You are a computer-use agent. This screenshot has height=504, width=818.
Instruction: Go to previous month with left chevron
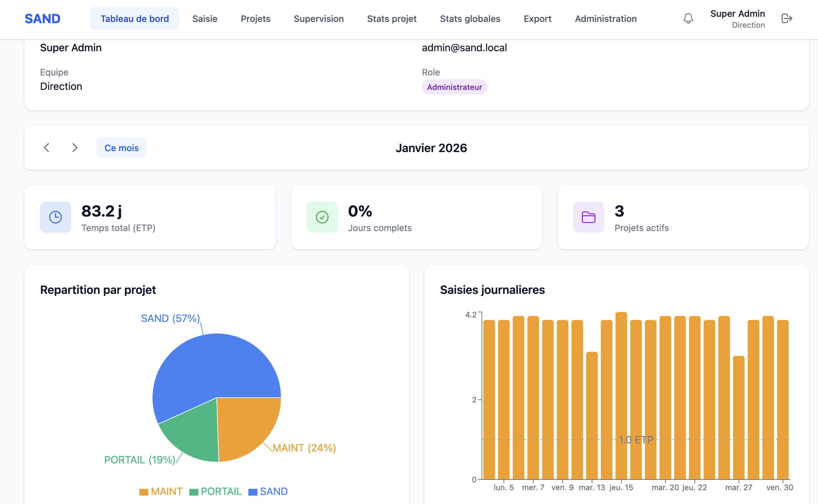pos(47,148)
